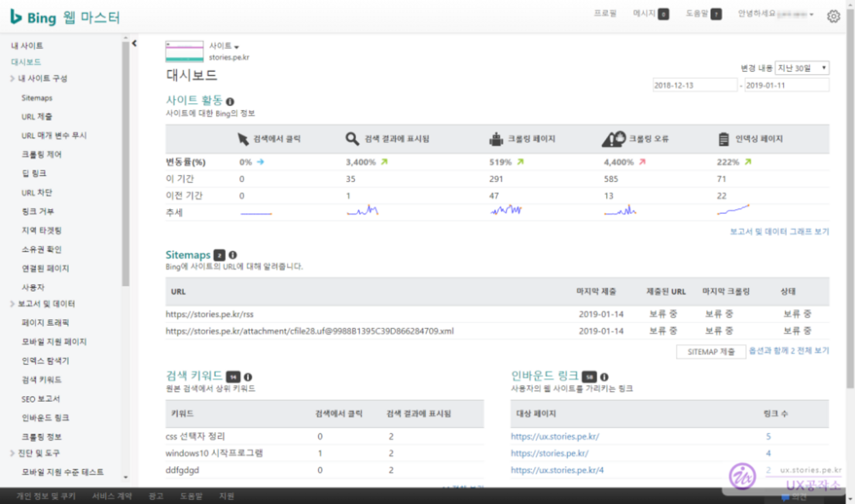Expand the 보고서 및 데이터 section
Screen dimensions: 855x504
click(x=13, y=304)
